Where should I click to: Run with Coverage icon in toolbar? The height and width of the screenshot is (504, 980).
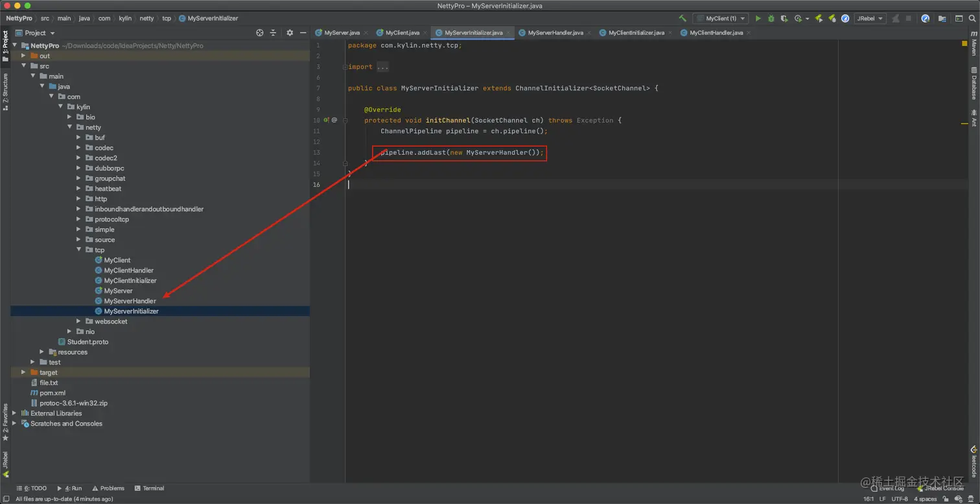click(x=784, y=19)
